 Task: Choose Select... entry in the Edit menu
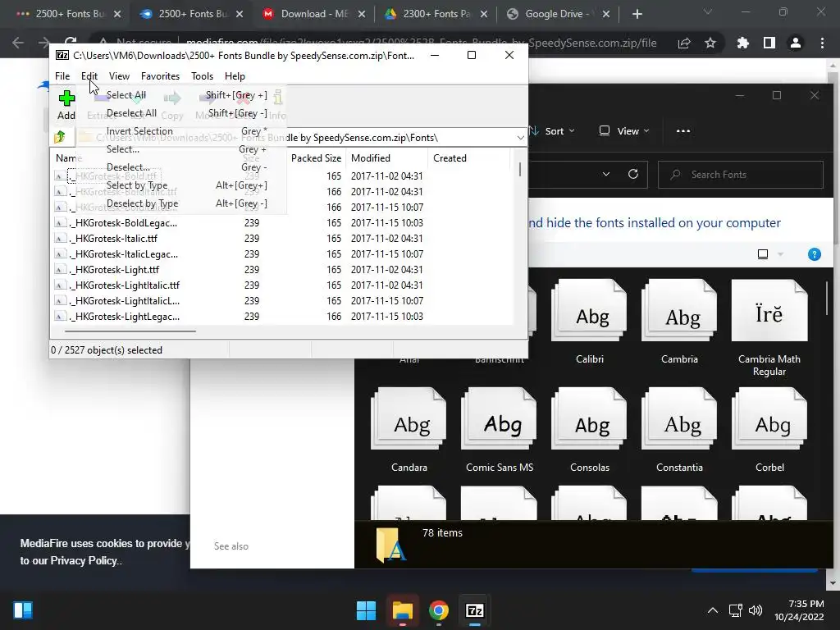click(x=181, y=149)
